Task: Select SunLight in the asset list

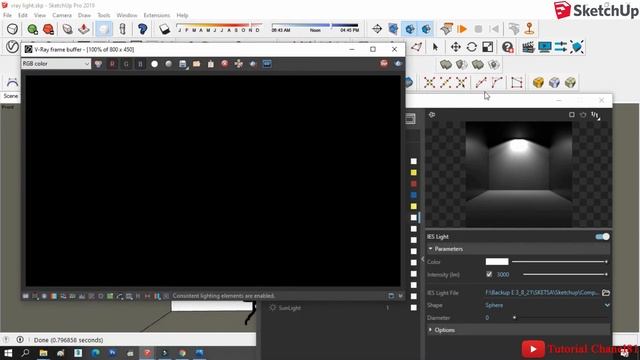Action: (x=289, y=308)
